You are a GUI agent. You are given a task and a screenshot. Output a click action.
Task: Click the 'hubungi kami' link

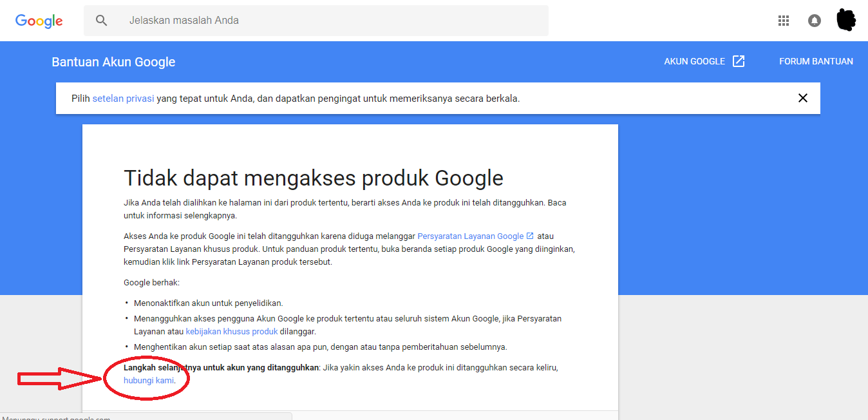(x=149, y=381)
